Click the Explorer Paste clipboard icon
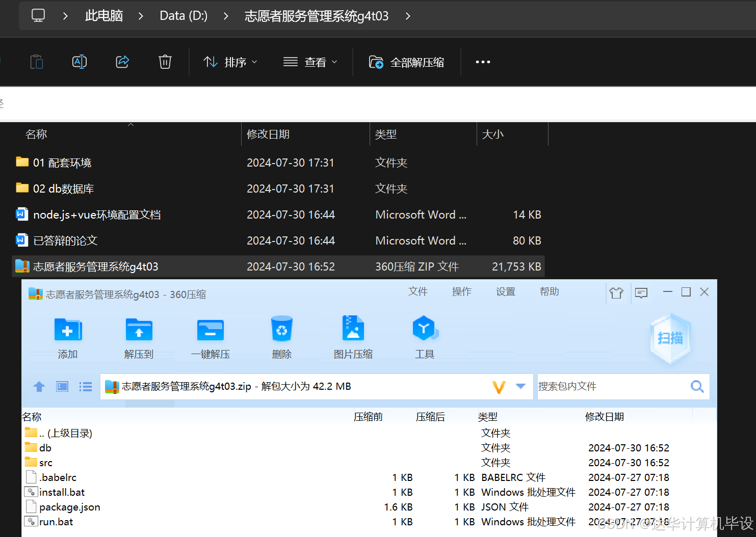 pos(37,62)
